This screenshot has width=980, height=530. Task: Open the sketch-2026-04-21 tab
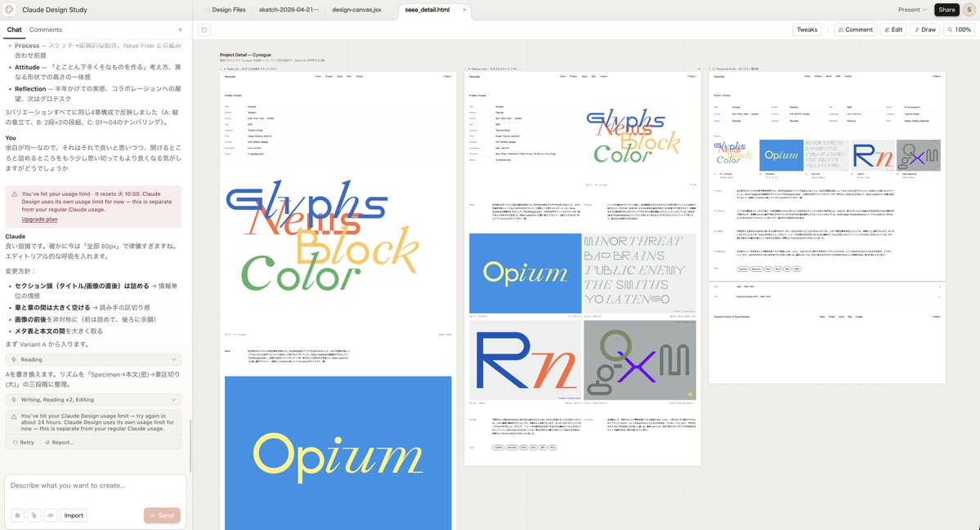coord(289,10)
